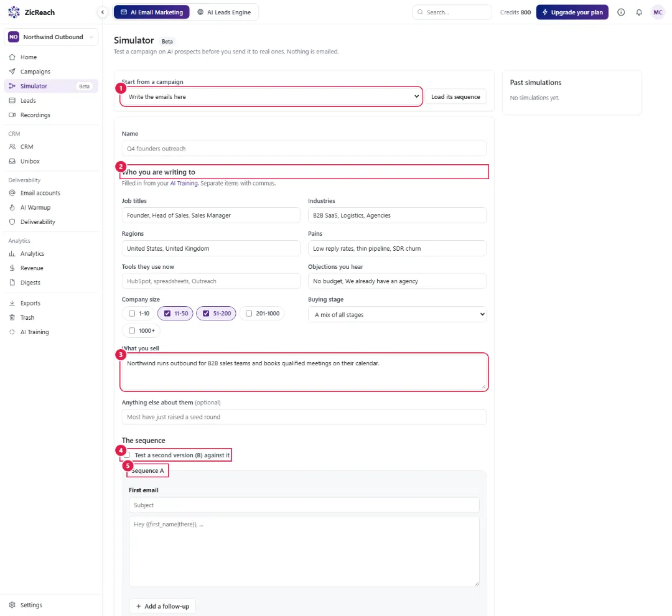Click the Industries input field
The height and width of the screenshot is (616, 672).
tap(397, 215)
